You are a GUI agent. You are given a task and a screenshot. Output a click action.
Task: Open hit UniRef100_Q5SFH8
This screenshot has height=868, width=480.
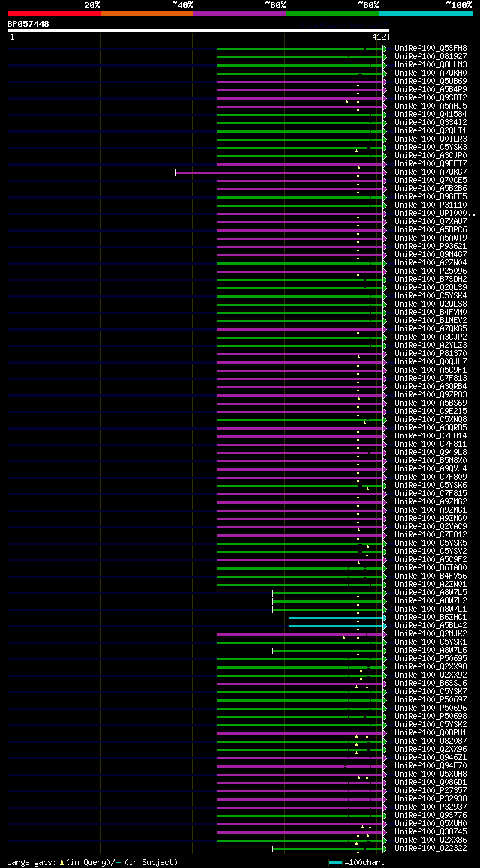(x=430, y=49)
